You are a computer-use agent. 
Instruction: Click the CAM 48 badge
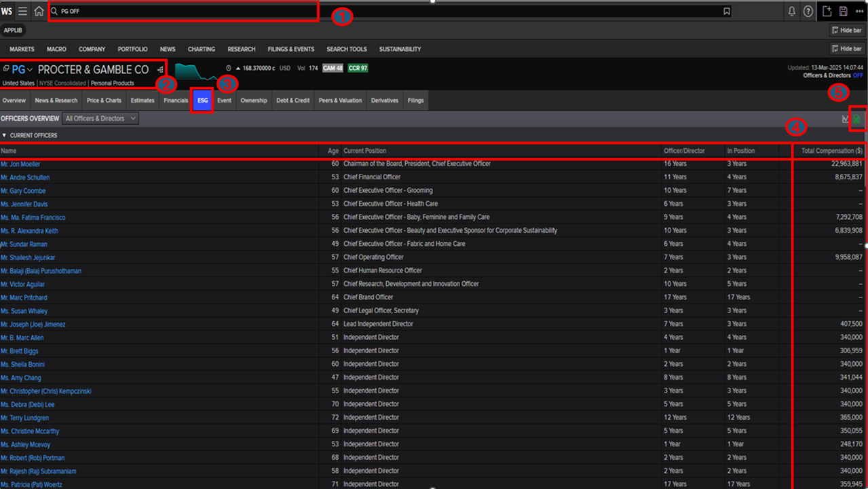(333, 68)
